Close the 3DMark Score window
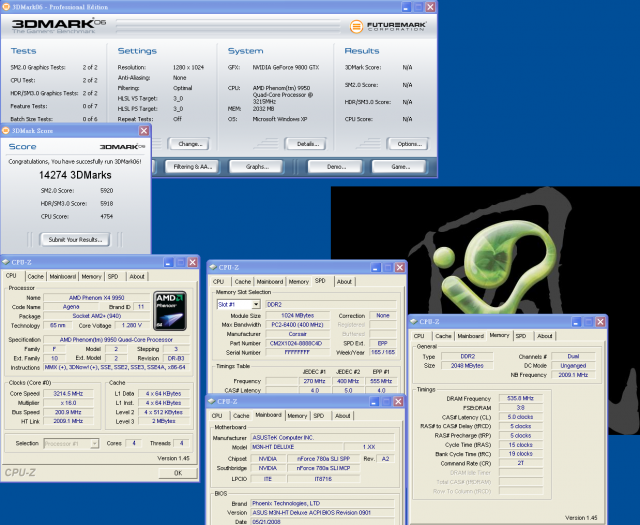 (x=144, y=131)
